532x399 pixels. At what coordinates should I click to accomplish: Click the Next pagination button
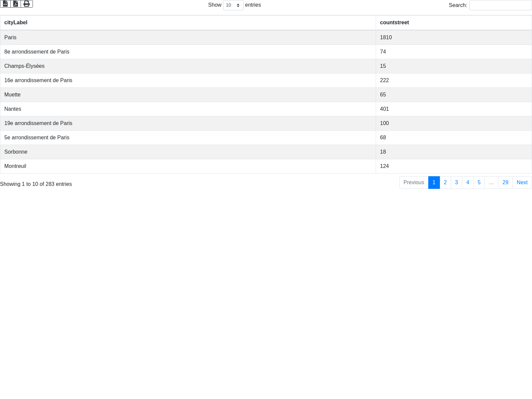point(522,183)
